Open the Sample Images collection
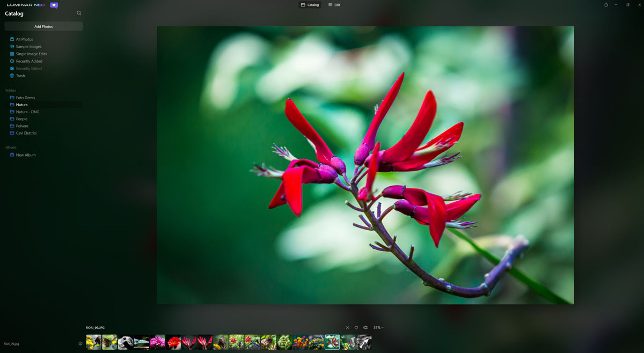 28,47
